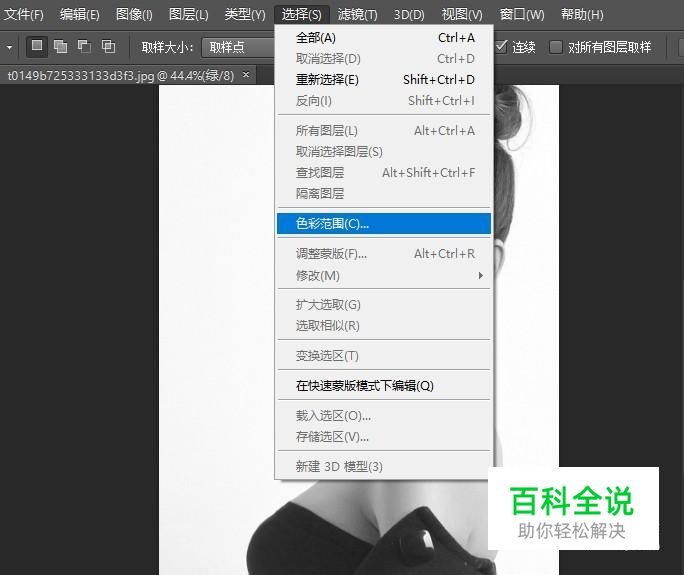Open the 图像(I) menu

click(134, 14)
